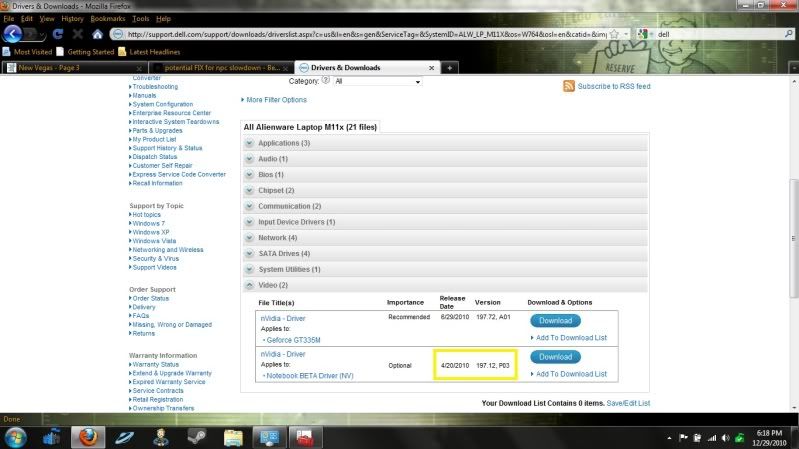Open Order Status sidebar link
The height and width of the screenshot is (449, 799).
coord(150,298)
